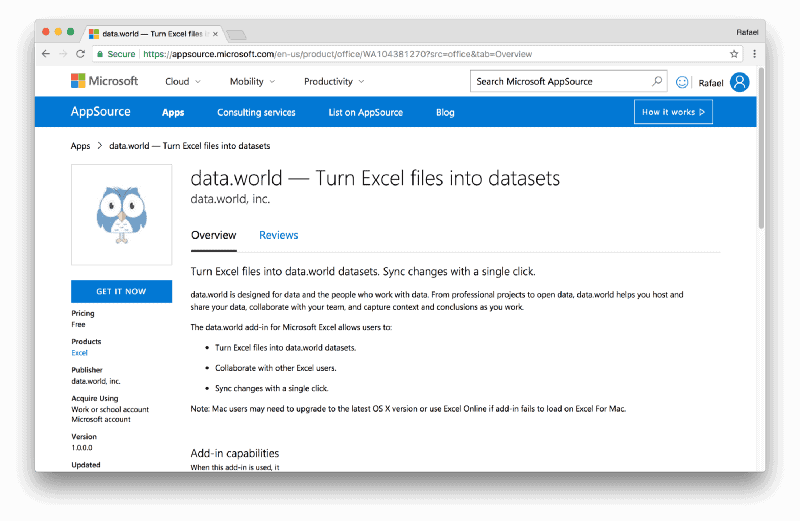Expand the Cloud dropdown menu
This screenshot has width=800, height=521.
coord(183,81)
